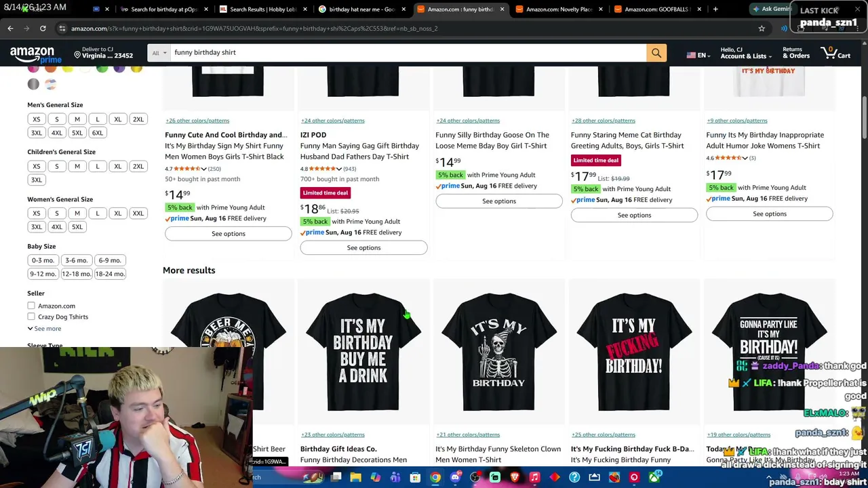
Task: Expand See more sellers
Action: tap(44, 329)
